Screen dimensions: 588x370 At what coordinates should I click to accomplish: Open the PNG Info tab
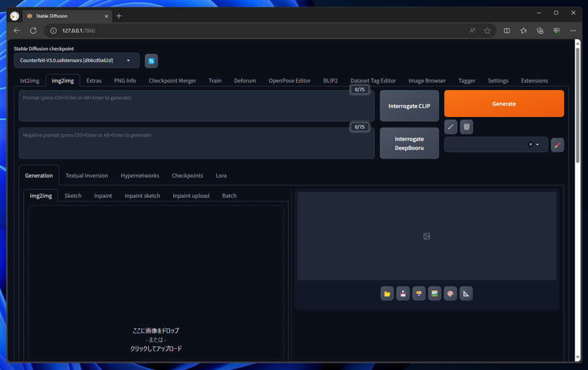tap(125, 81)
